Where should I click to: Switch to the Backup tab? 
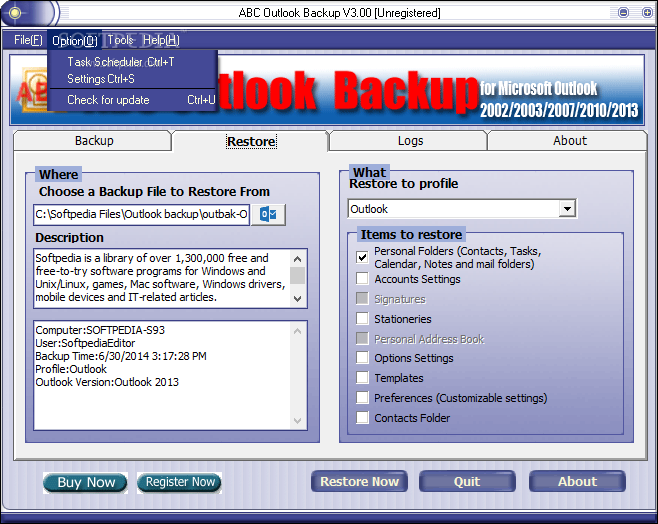pos(94,141)
